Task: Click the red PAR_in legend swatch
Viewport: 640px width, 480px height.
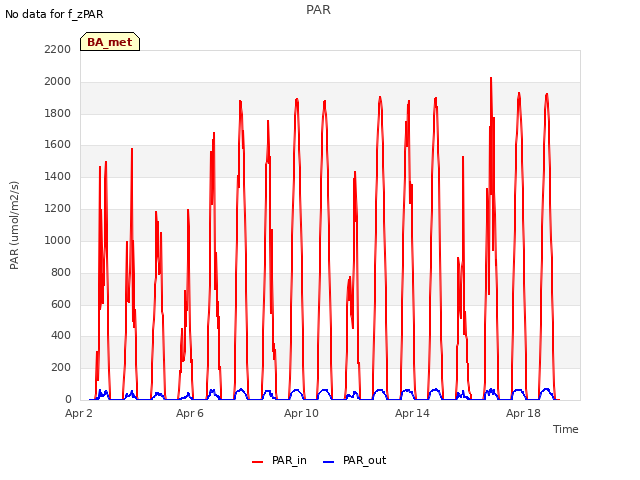Action: [x=258, y=462]
